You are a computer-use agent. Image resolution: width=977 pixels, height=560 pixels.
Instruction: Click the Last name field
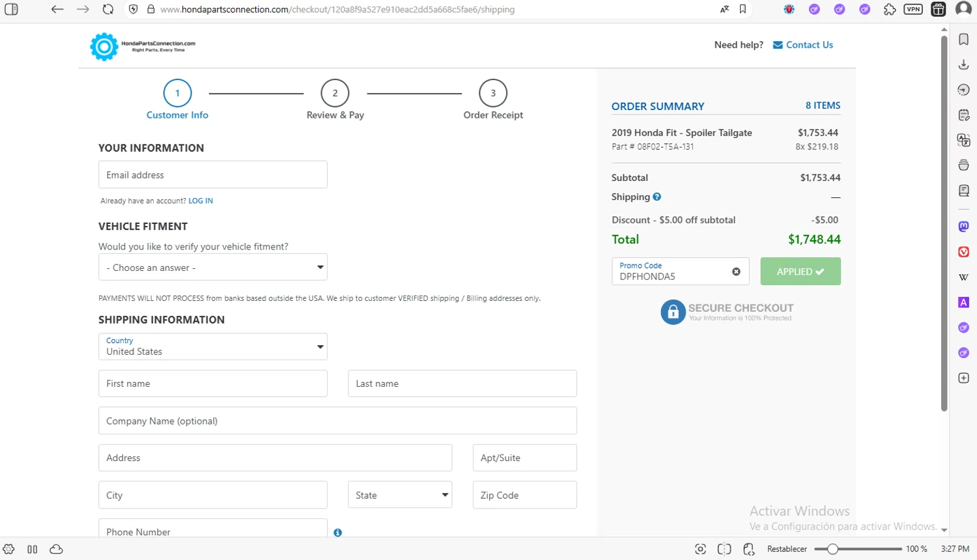point(462,384)
